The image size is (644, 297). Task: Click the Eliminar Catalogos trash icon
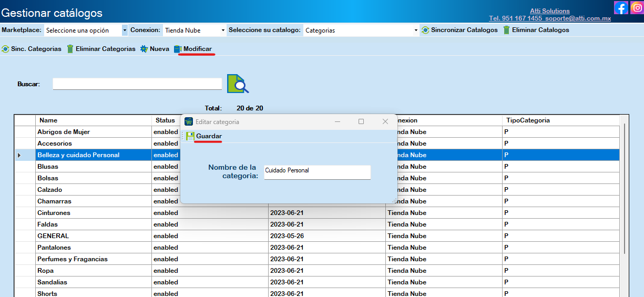point(506,30)
